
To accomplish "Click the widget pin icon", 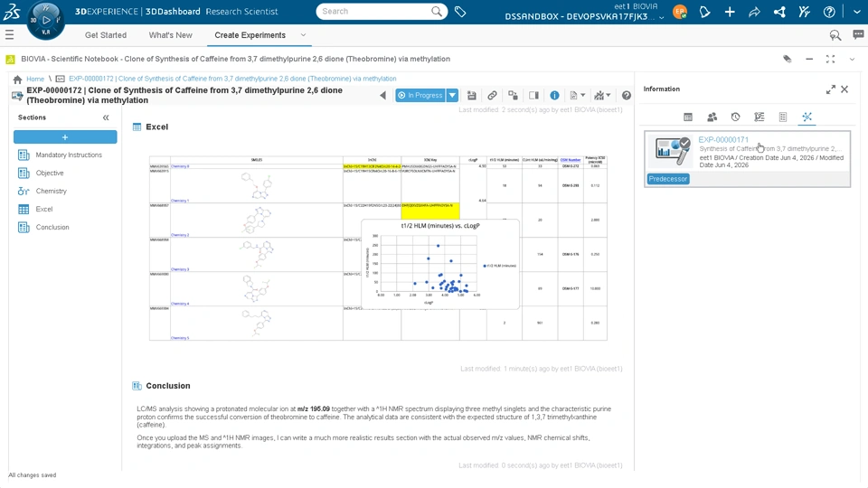I will point(788,59).
